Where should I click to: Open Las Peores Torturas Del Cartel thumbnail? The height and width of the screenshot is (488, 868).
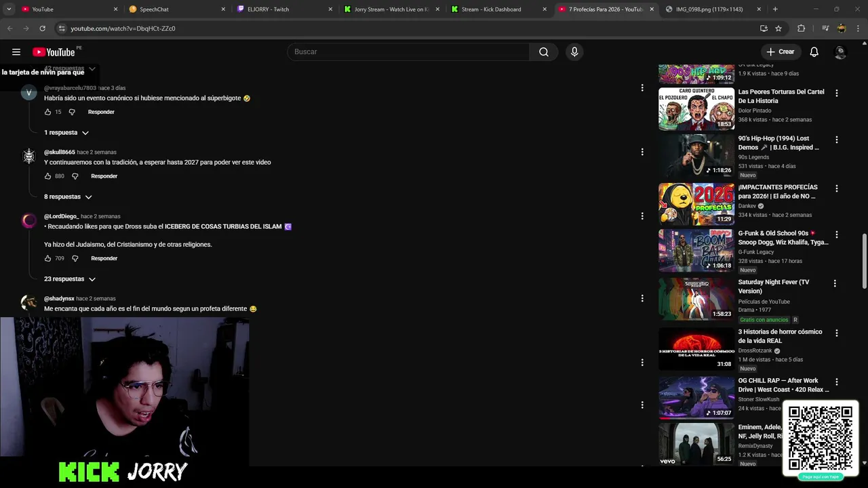(696, 108)
